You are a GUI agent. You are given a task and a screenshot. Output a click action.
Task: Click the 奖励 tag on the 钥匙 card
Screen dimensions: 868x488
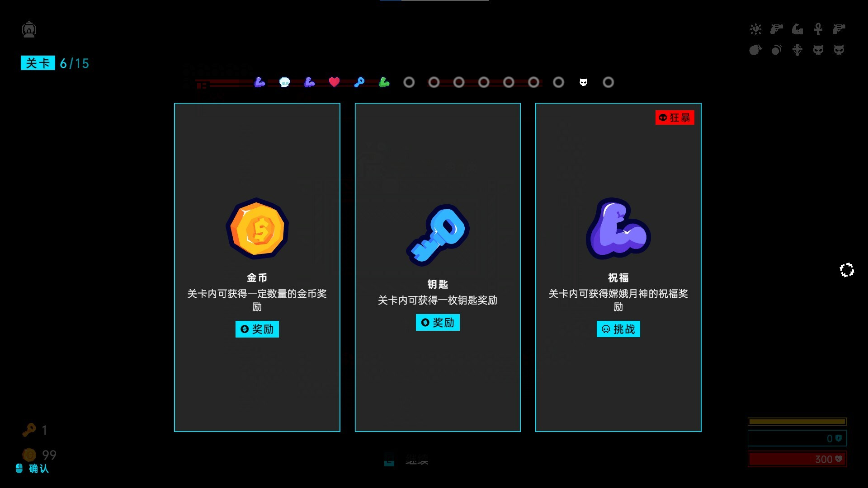[438, 323]
